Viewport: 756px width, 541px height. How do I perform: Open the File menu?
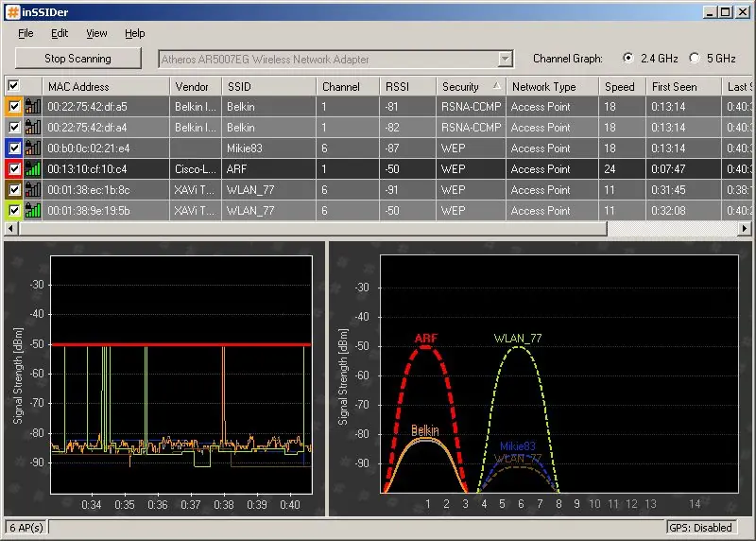pyautogui.click(x=26, y=33)
